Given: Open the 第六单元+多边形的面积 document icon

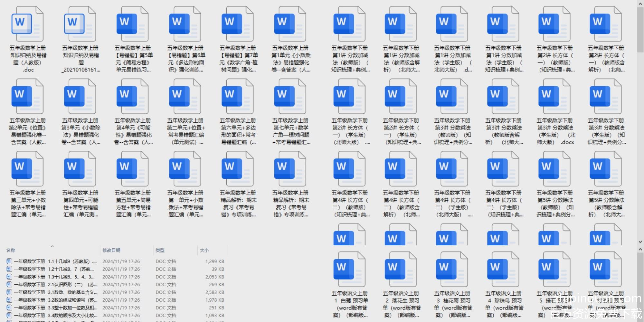Looking at the screenshot, I should click(237, 97).
